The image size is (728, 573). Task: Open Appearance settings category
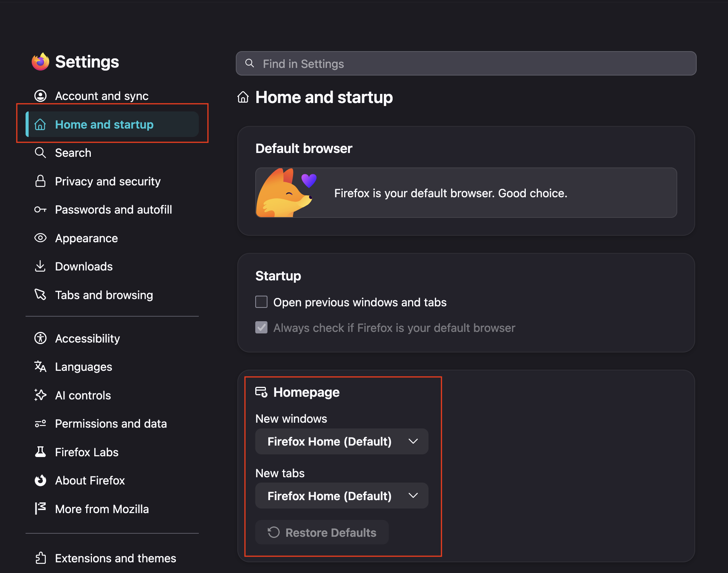click(x=112, y=238)
